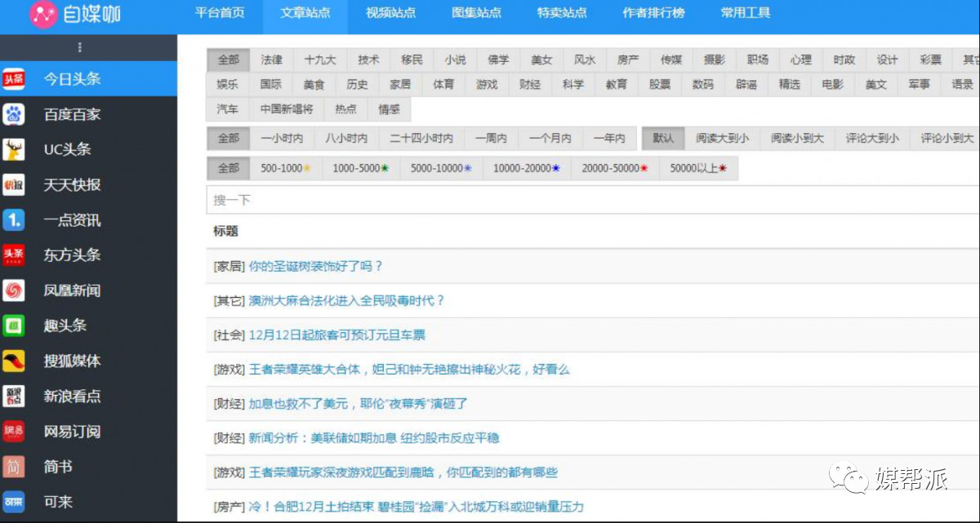
Task: Select the UC头条 deer icon
Action: (14, 149)
